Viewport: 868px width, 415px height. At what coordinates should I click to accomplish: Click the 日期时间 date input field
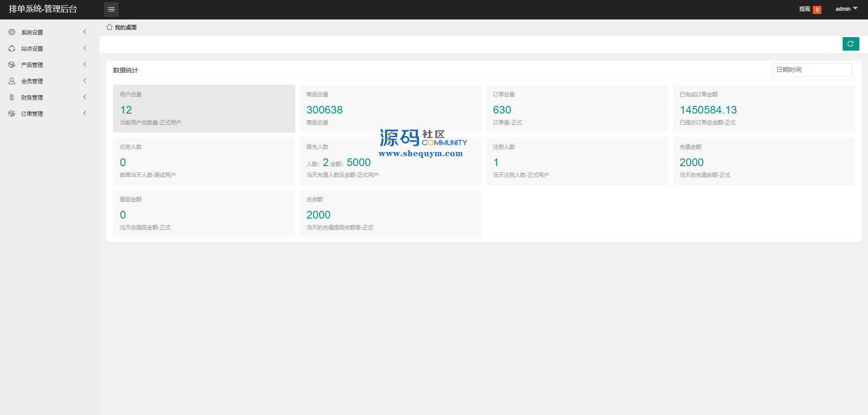pos(811,70)
